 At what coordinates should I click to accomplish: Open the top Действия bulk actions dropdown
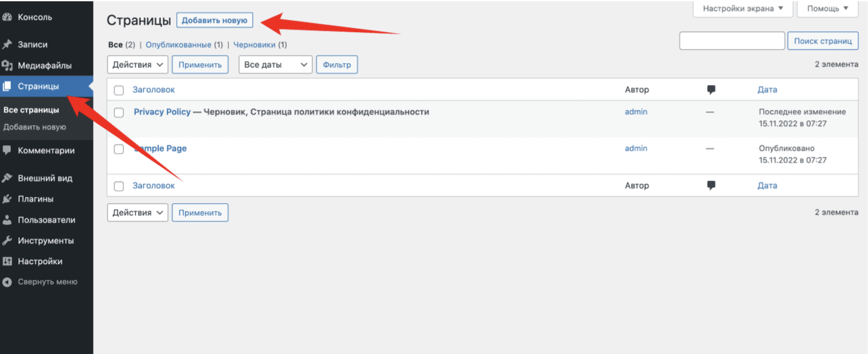click(x=137, y=65)
